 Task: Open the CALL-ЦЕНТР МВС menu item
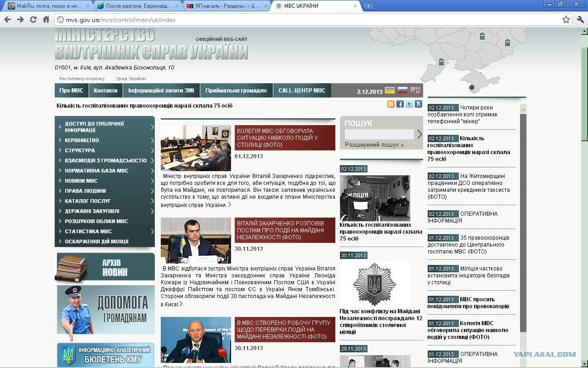tap(302, 91)
